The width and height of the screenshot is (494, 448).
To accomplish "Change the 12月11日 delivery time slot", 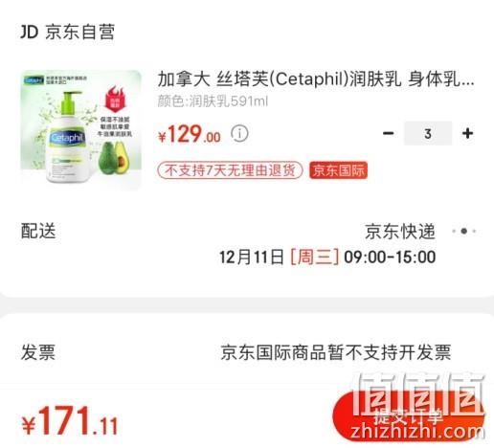I will point(327,257).
